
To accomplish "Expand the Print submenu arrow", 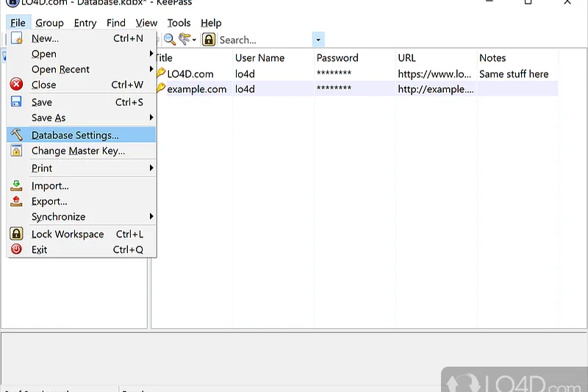I will [151, 168].
